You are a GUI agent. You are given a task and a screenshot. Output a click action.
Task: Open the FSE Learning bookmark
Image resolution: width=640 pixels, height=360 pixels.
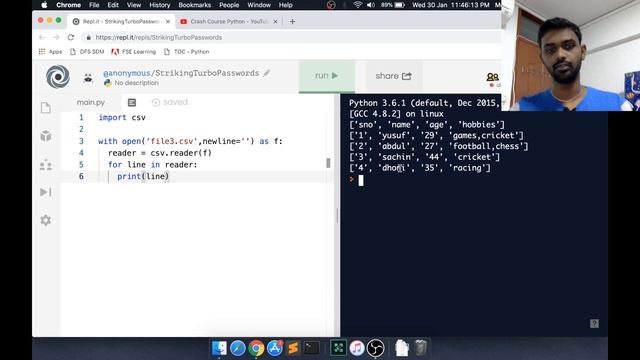134,52
